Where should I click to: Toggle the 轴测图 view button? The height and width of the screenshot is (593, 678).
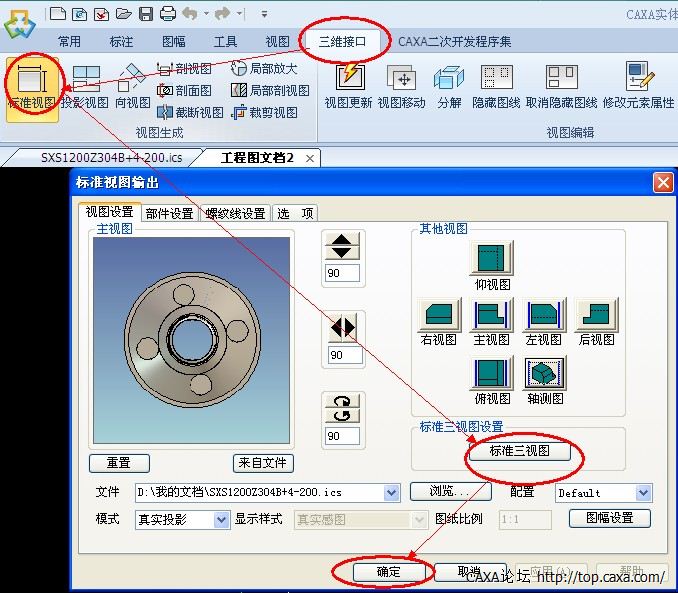[x=545, y=373]
